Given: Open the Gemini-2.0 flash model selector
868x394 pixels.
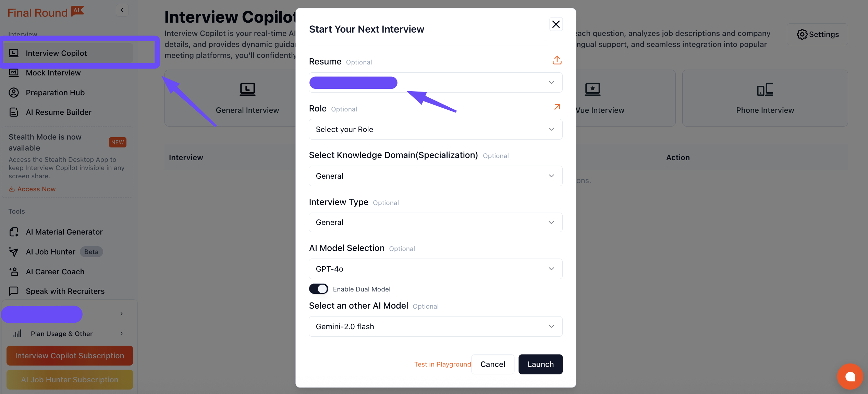Looking at the screenshot, I should [x=435, y=326].
